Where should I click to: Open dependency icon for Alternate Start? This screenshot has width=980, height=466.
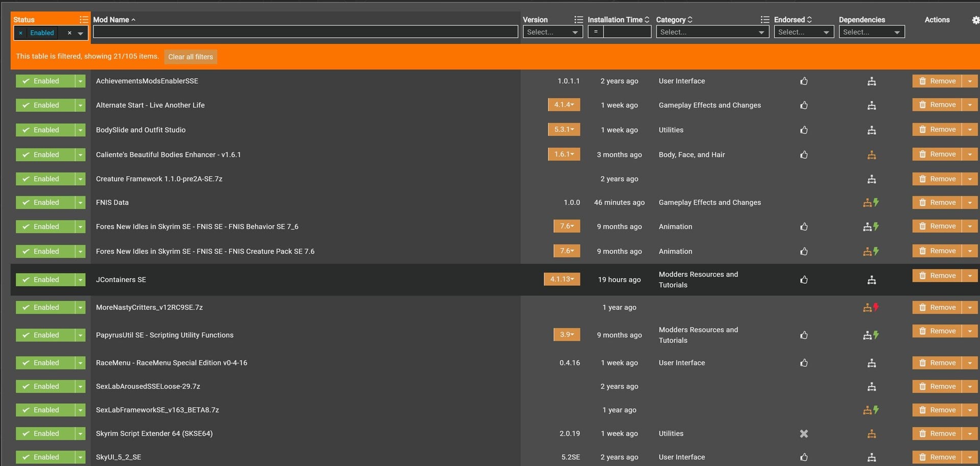[872, 105]
